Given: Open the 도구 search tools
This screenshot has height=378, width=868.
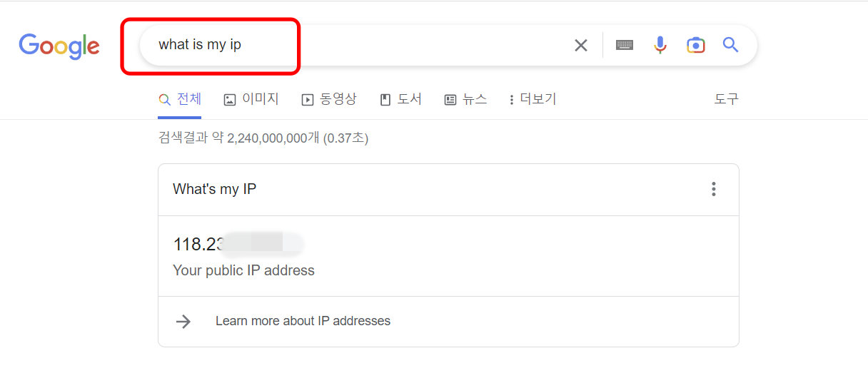Looking at the screenshot, I should tap(727, 99).
